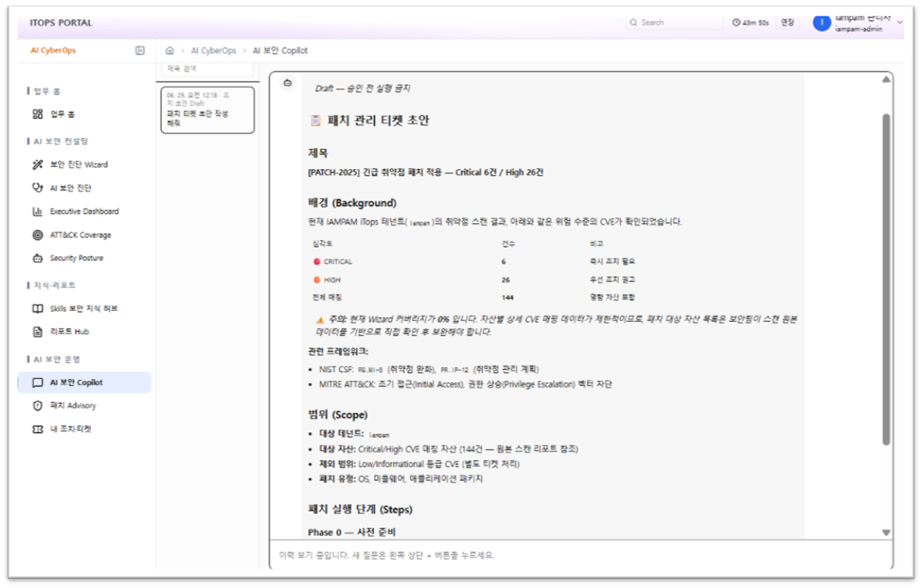Viewport: 922px width, 588px height.
Task: Open AI 보안 진단 stethoscope icon
Action: (38, 188)
